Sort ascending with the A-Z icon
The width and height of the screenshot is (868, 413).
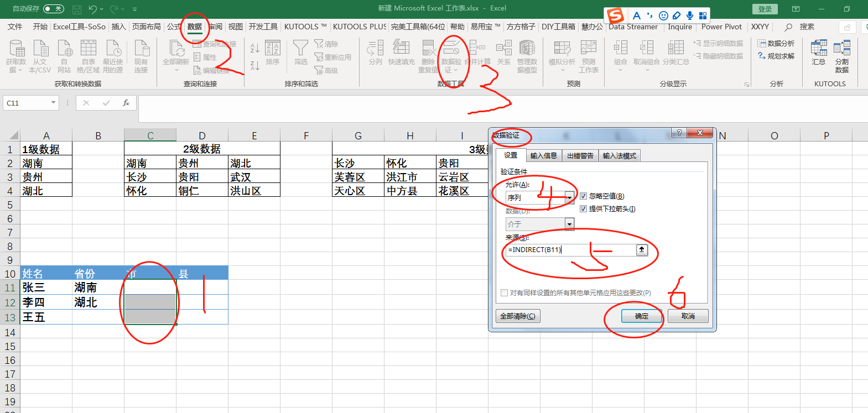pos(255,49)
